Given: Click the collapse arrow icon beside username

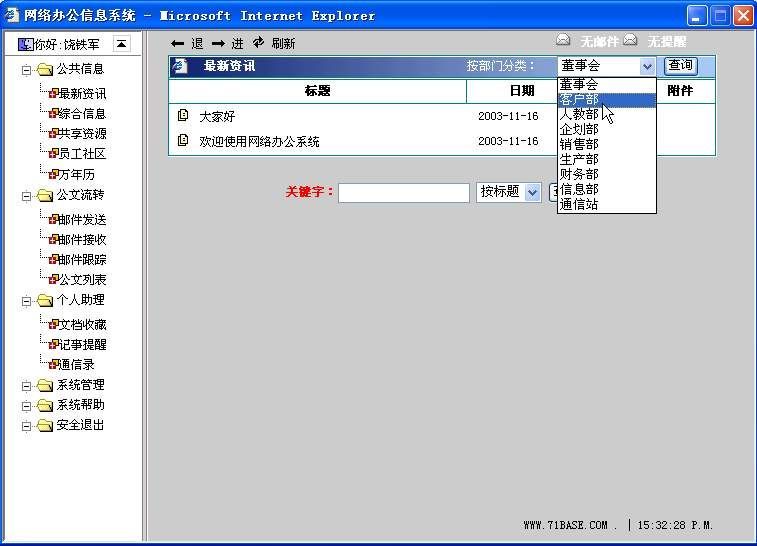Looking at the screenshot, I should click(121, 44).
